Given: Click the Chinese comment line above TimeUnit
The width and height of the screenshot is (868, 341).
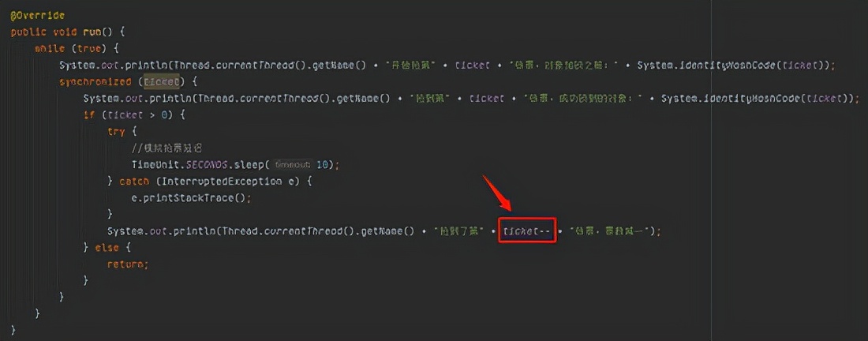Looking at the screenshot, I should coord(166,148).
